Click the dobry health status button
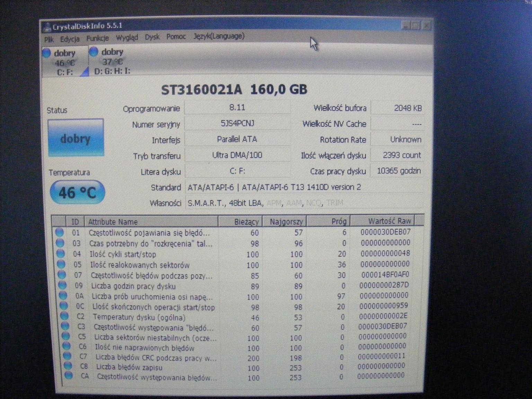 tap(76, 138)
